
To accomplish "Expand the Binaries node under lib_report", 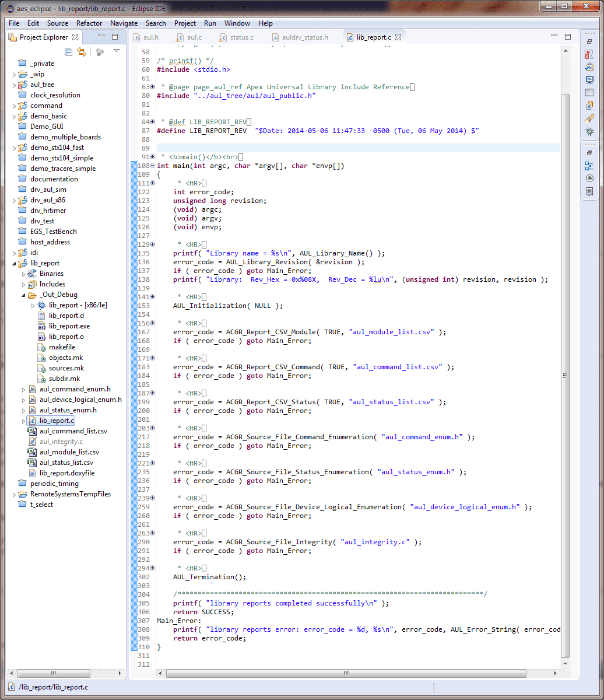I will tap(24, 274).
